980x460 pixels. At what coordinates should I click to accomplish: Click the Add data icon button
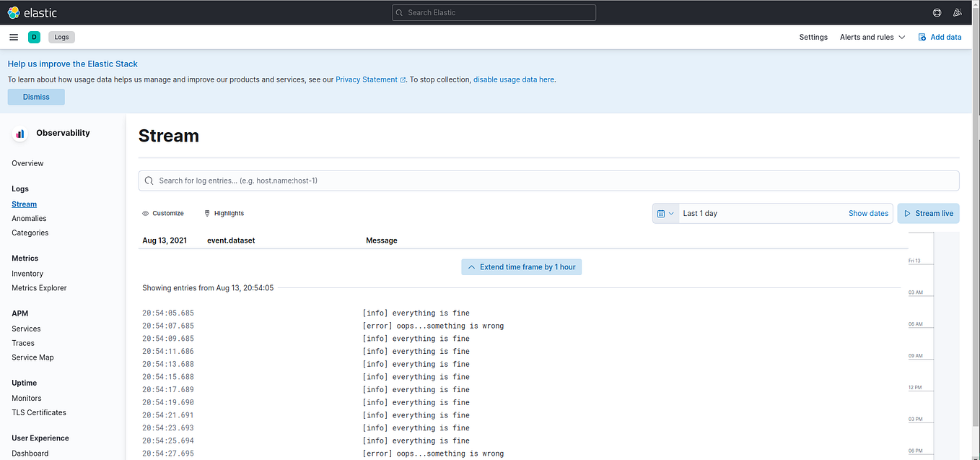coord(920,37)
